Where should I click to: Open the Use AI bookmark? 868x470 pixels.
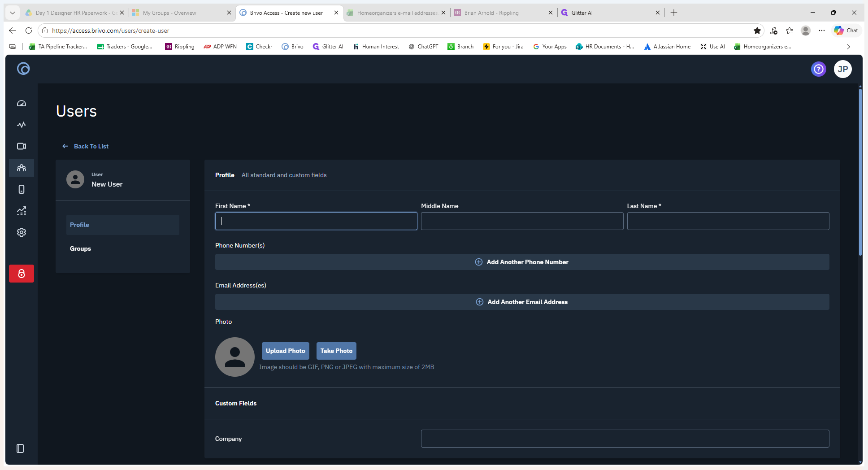[712, 47]
